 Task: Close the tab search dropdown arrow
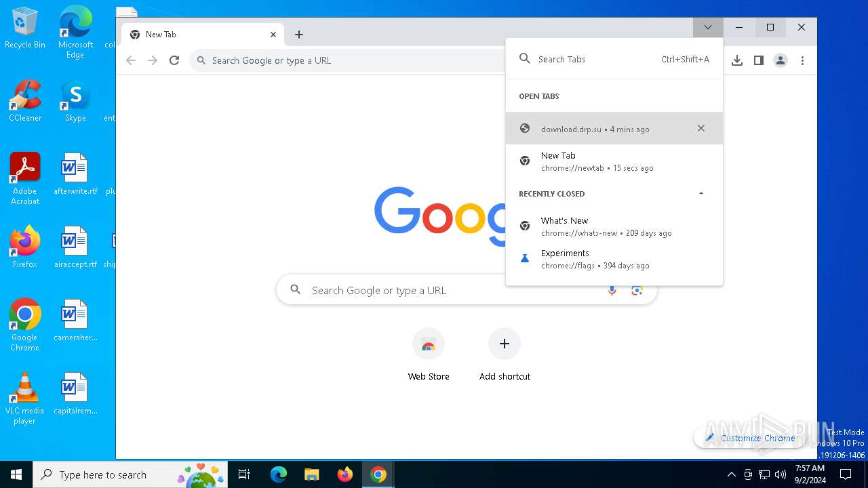click(x=708, y=27)
